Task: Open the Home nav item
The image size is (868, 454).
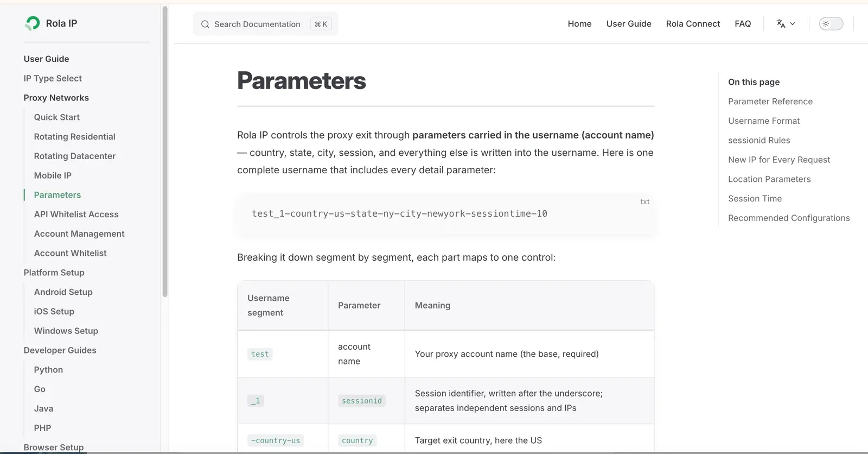Action: pyautogui.click(x=579, y=24)
